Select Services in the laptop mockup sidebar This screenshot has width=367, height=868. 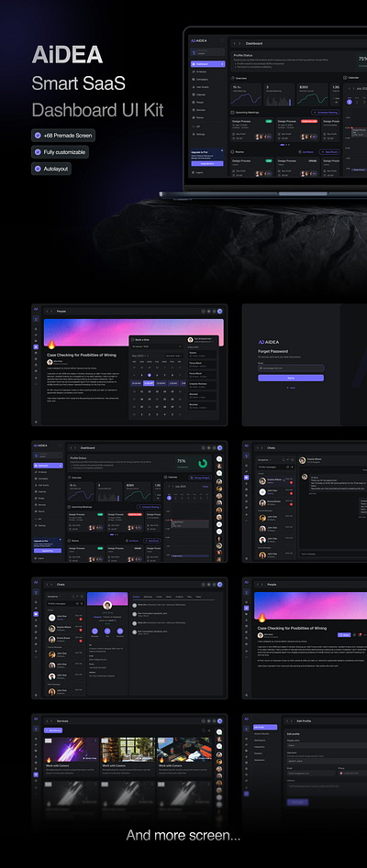200,110
